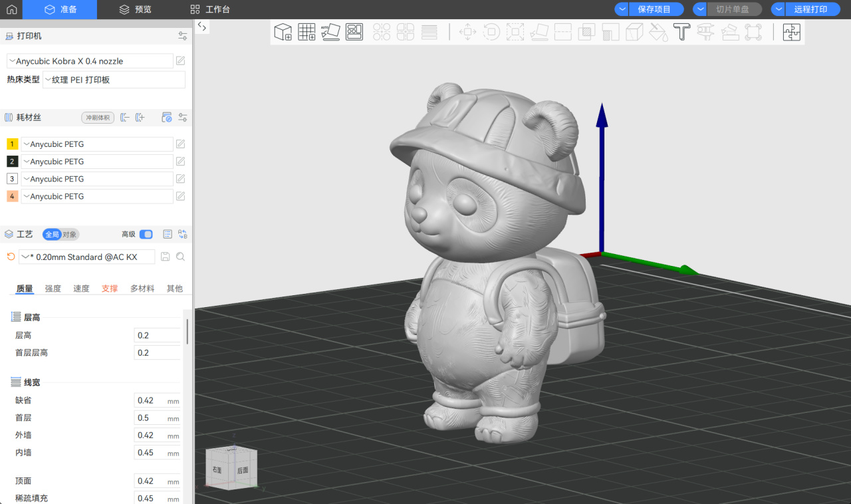Viewport: 851px width, 504px height.
Task: Open filament 4 Anycubic PETG dropdown
Action: pyautogui.click(x=97, y=196)
